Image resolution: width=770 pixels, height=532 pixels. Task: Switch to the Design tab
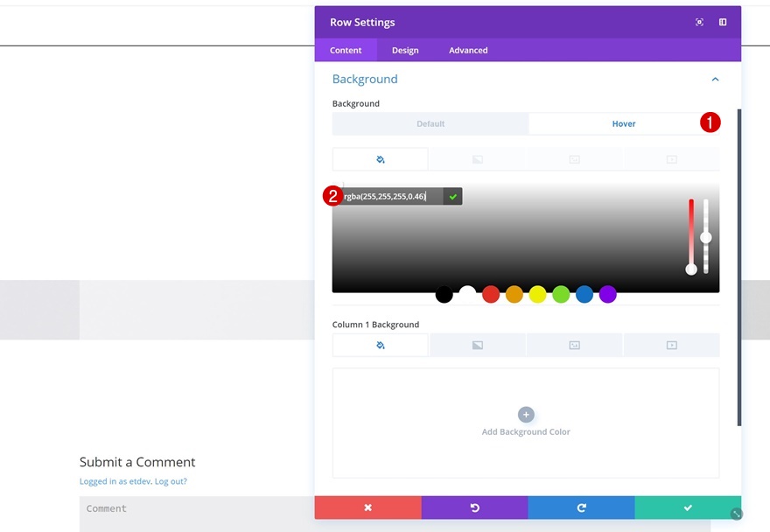[x=405, y=50]
